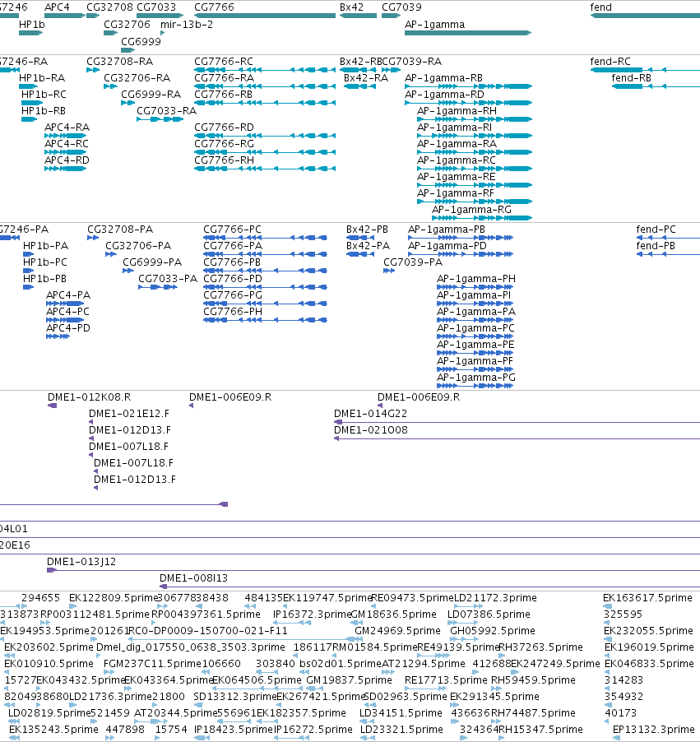The image size is (700, 742).
Task: Click the Bx42-RA transcript label
Action: [x=366, y=78]
